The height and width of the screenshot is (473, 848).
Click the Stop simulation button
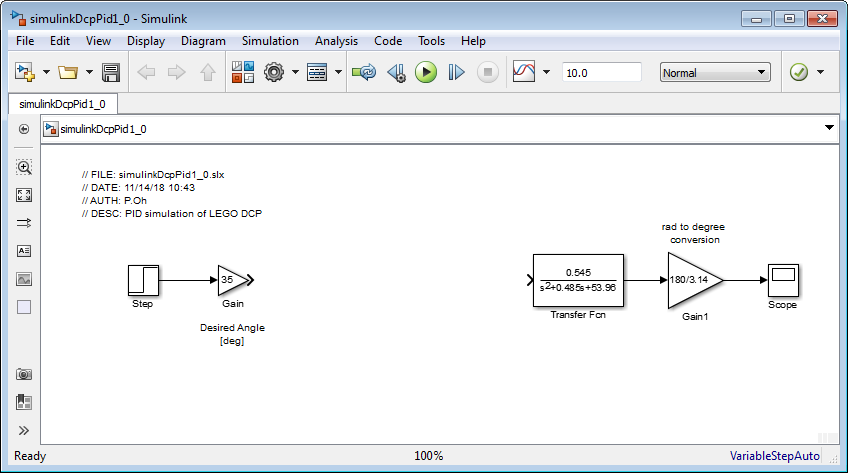pyautogui.click(x=487, y=72)
